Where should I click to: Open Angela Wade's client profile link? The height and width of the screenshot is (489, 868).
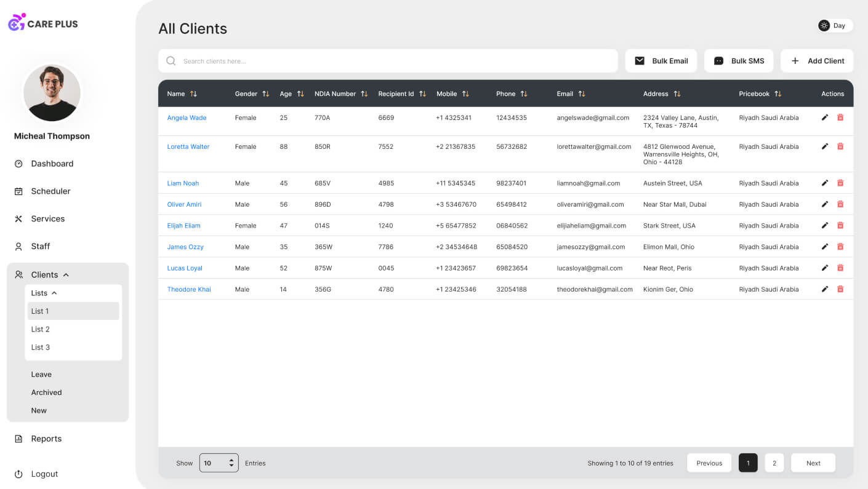pos(187,117)
